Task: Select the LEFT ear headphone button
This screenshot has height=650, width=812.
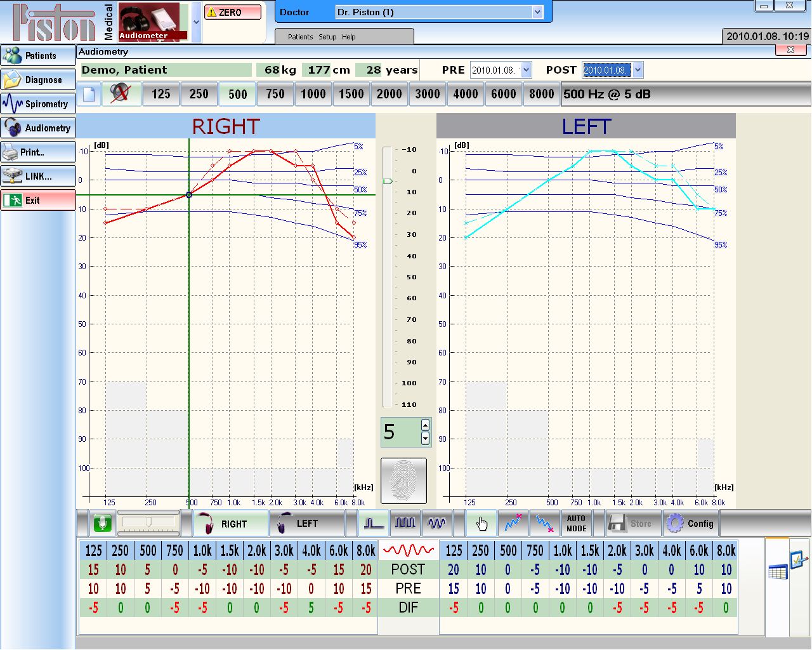Action: pos(307,524)
